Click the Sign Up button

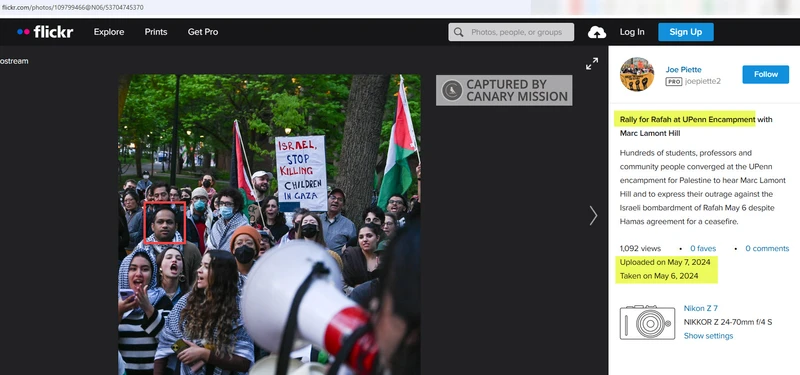686,32
